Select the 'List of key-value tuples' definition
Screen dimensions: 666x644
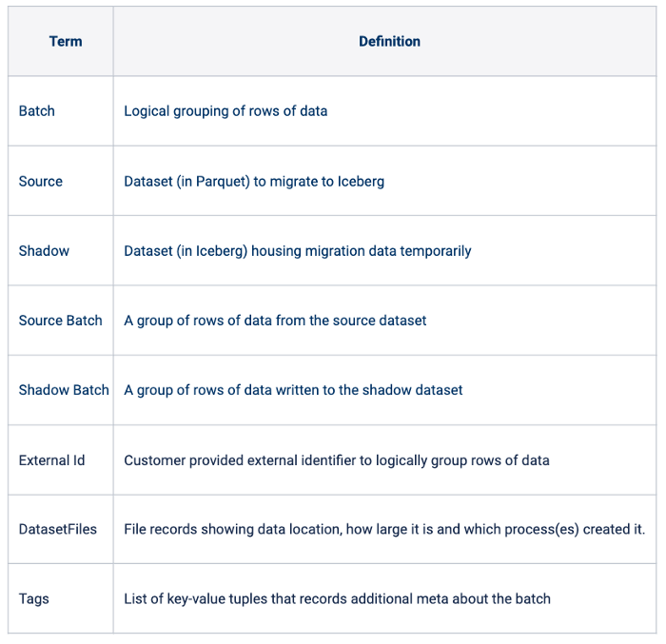click(x=337, y=599)
